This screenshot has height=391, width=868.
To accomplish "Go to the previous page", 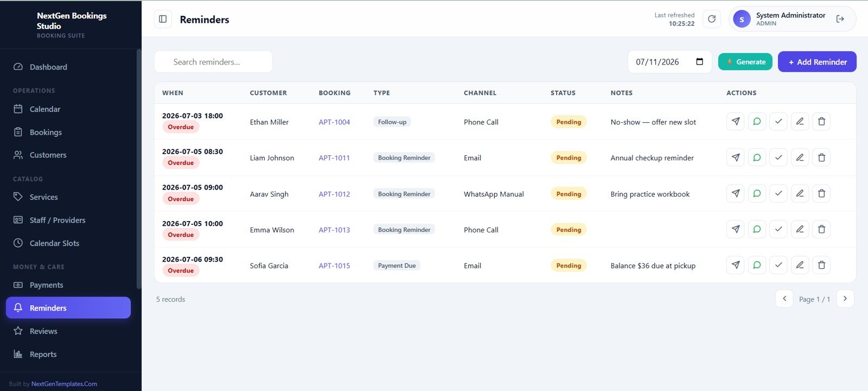I will point(784,299).
